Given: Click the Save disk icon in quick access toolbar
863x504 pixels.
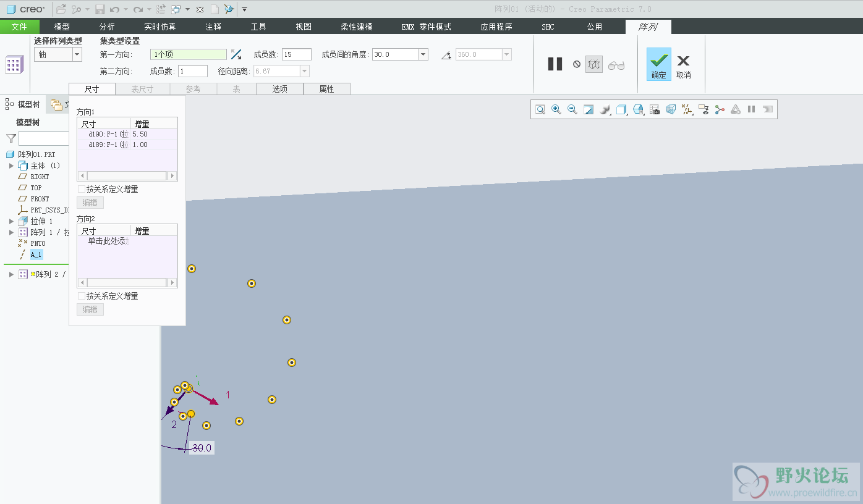Looking at the screenshot, I should point(100,9).
